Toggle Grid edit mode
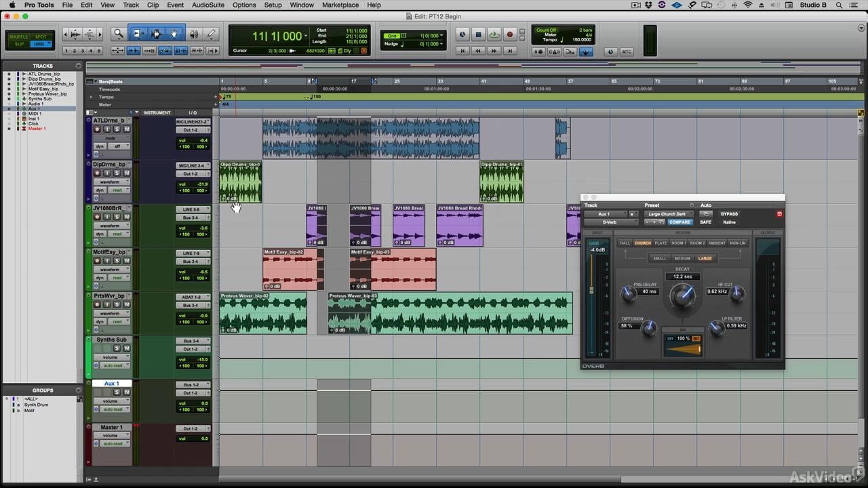868x488 pixels. click(x=41, y=44)
